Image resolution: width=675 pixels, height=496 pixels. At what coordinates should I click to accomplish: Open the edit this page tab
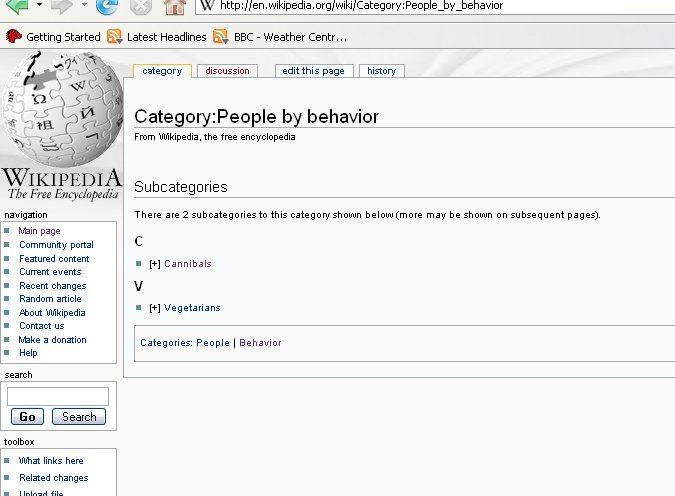313,71
